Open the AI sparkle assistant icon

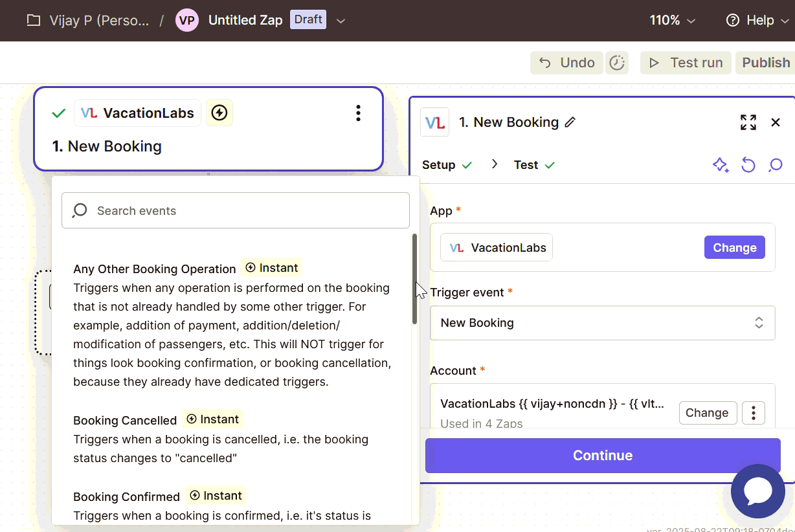click(x=721, y=165)
